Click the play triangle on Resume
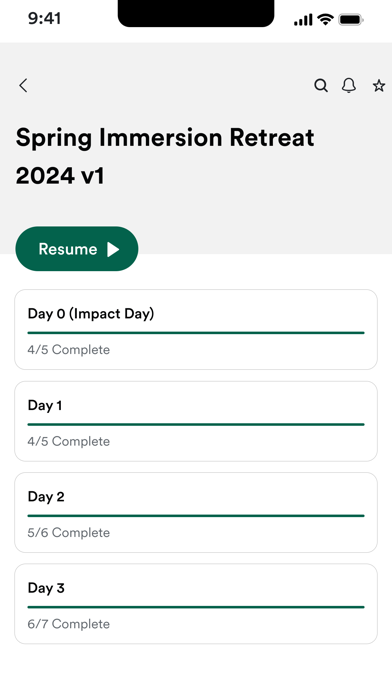The width and height of the screenshot is (392, 696). click(x=113, y=249)
